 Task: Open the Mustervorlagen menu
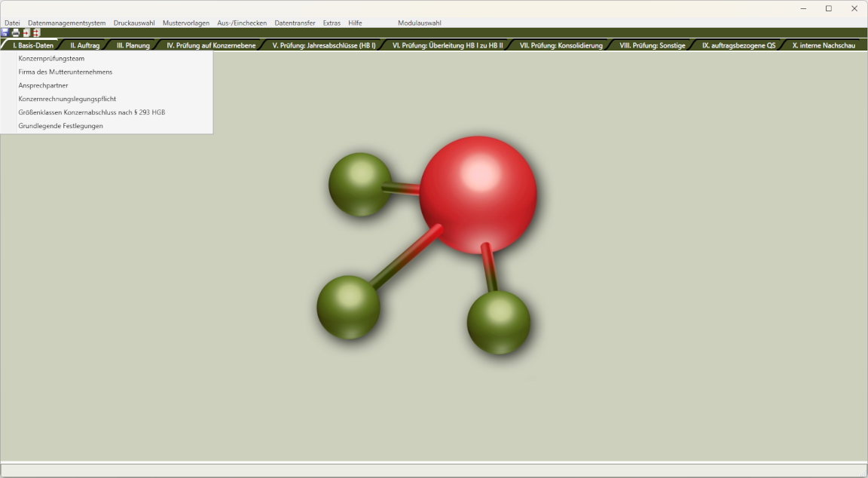pyautogui.click(x=186, y=23)
